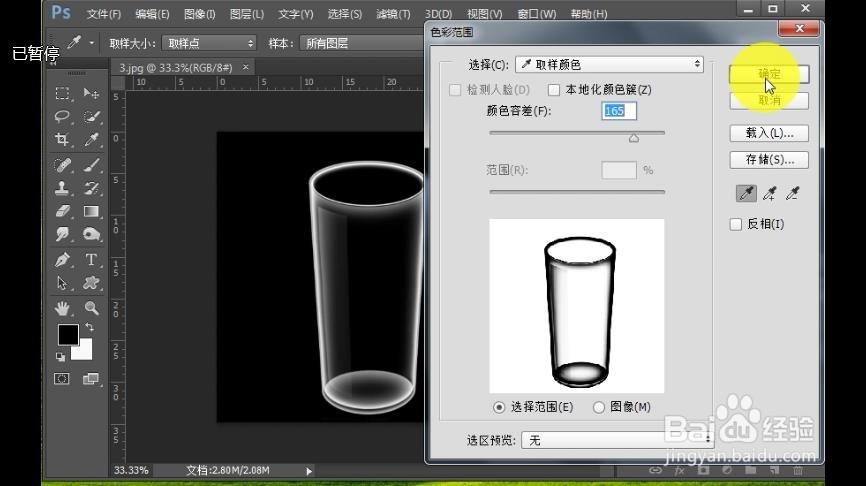Close the 色彩范围 dialog
The width and height of the screenshot is (866, 486).
point(799,29)
